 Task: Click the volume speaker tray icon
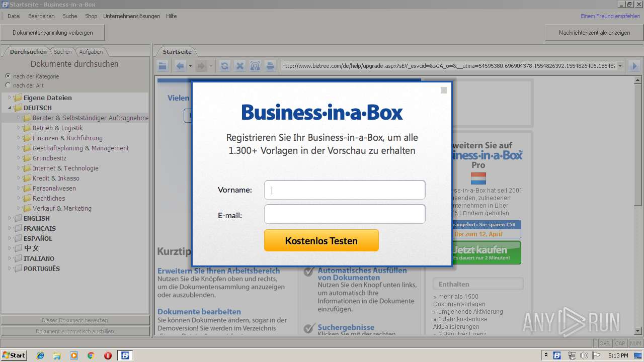pyautogui.click(x=584, y=355)
